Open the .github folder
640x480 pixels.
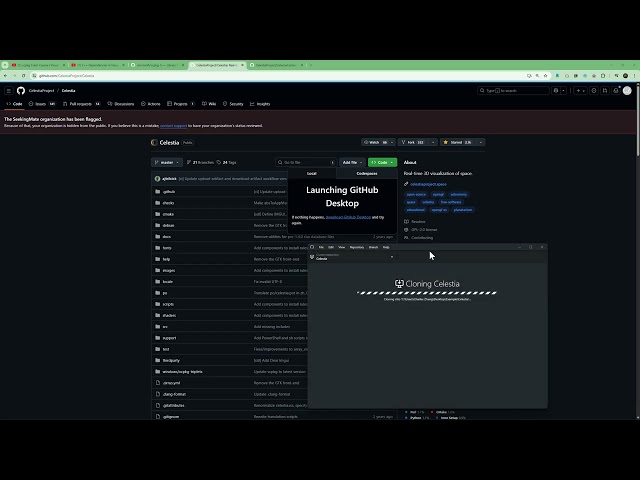pos(169,191)
